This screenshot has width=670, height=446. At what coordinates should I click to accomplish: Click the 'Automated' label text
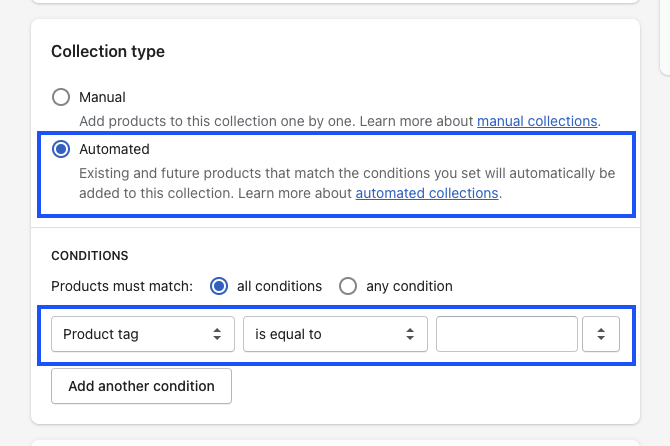[115, 150]
